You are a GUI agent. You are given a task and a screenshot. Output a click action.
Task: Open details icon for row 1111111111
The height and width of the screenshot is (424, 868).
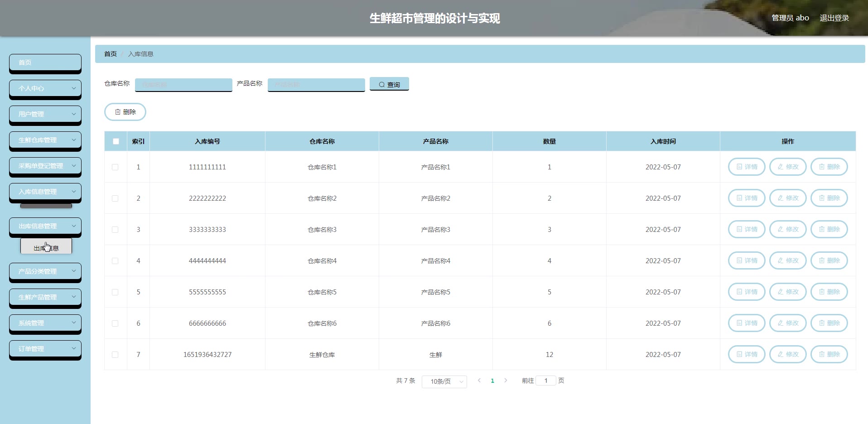pyautogui.click(x=739, y=167)
